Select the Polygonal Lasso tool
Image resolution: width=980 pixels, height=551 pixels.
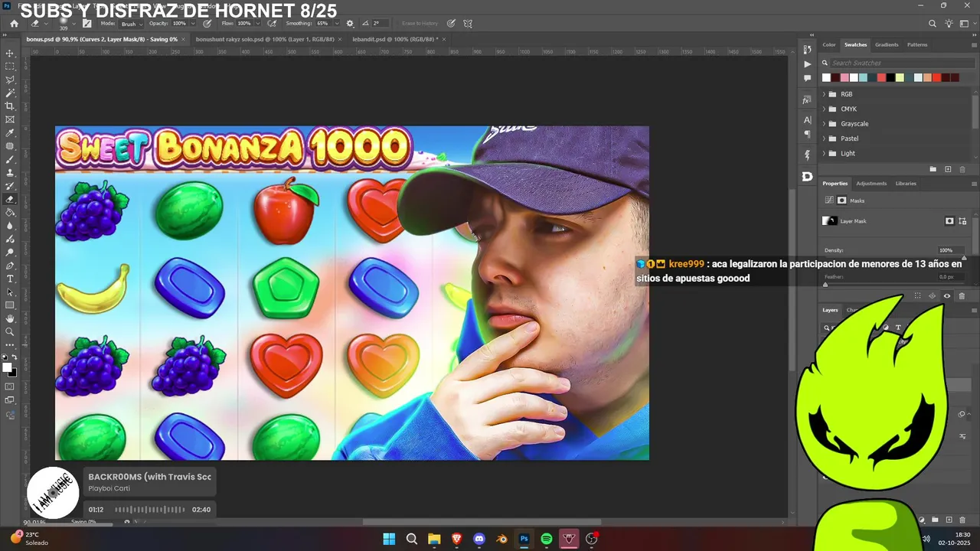10,80
